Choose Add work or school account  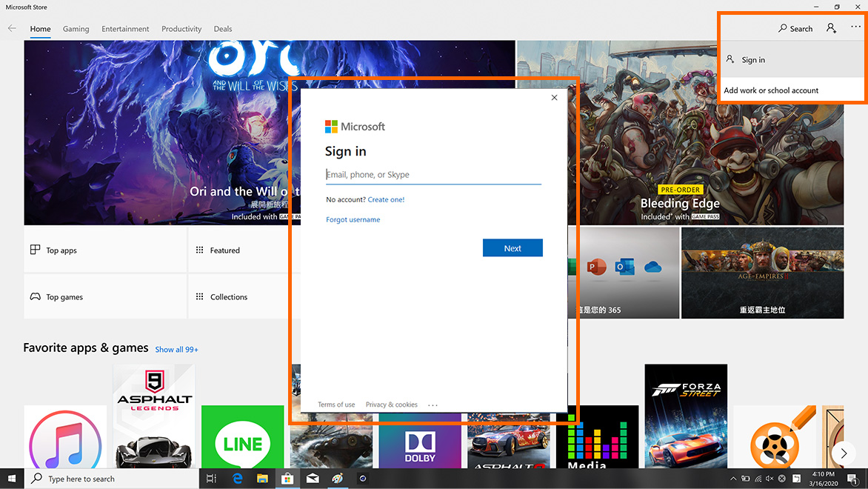click(x=771, y=90)
